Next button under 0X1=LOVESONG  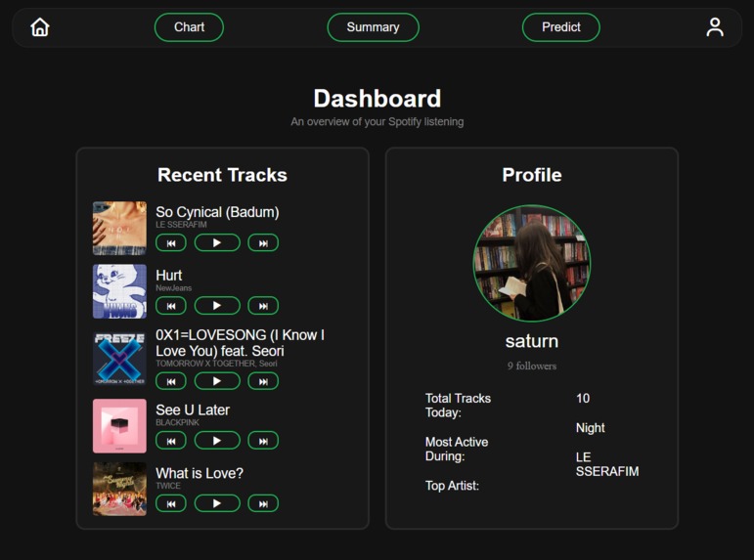(263, 381)
